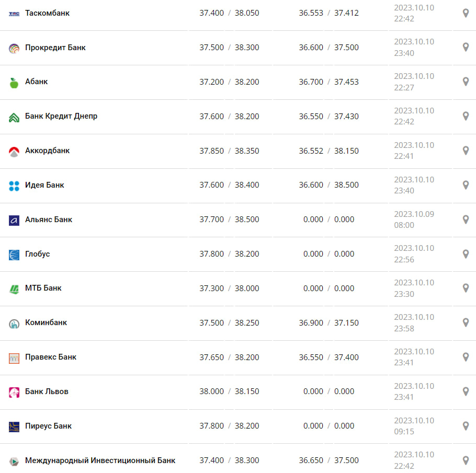Click location pin in Коминбанк row
This screenshot has width=476, height=473.
pyautogui.click(x=466, y=322)
